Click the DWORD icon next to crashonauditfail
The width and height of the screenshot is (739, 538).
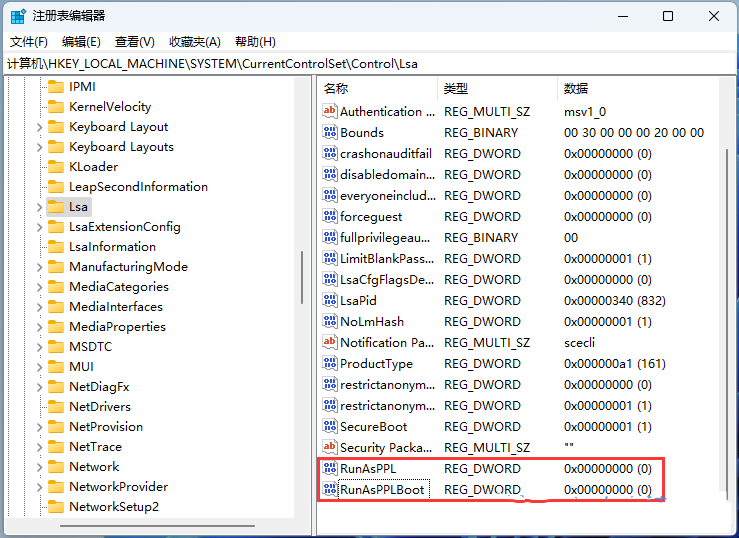[329, 153]
